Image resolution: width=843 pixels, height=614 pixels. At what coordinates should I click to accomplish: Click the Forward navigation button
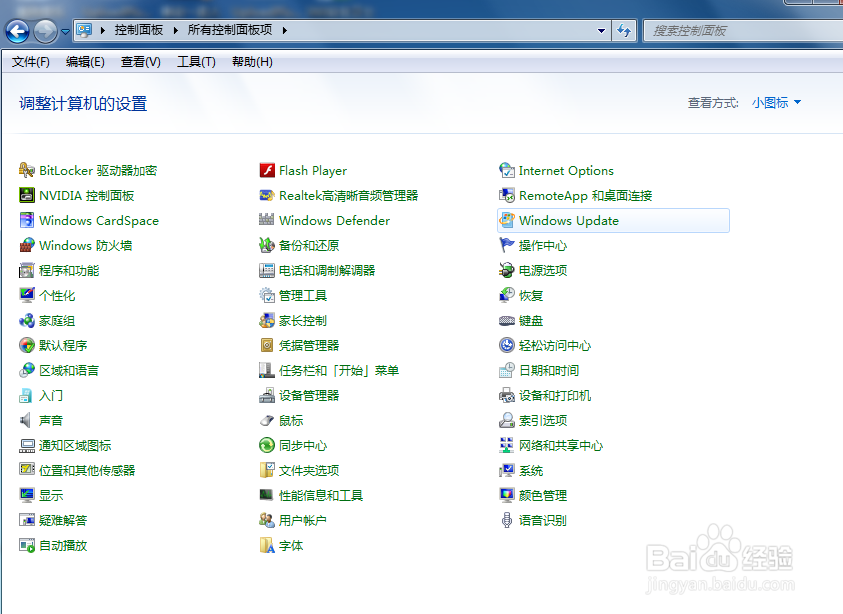point(45,31)
